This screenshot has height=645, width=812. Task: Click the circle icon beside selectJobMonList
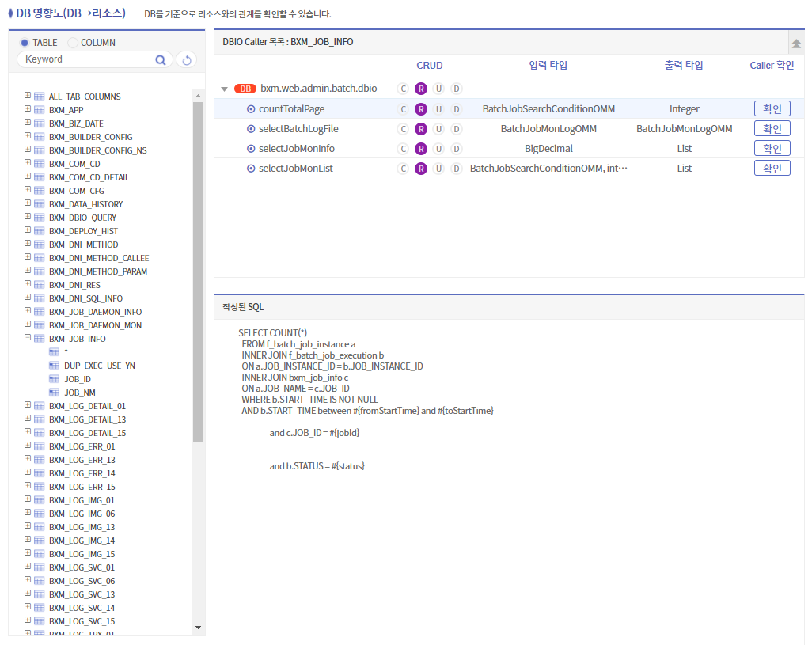click(251, 169)
